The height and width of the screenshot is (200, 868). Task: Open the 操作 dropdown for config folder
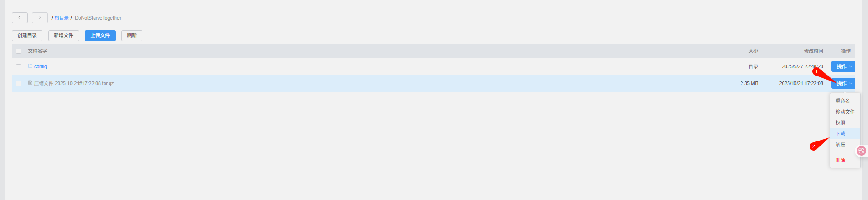[x=843, y=66]
